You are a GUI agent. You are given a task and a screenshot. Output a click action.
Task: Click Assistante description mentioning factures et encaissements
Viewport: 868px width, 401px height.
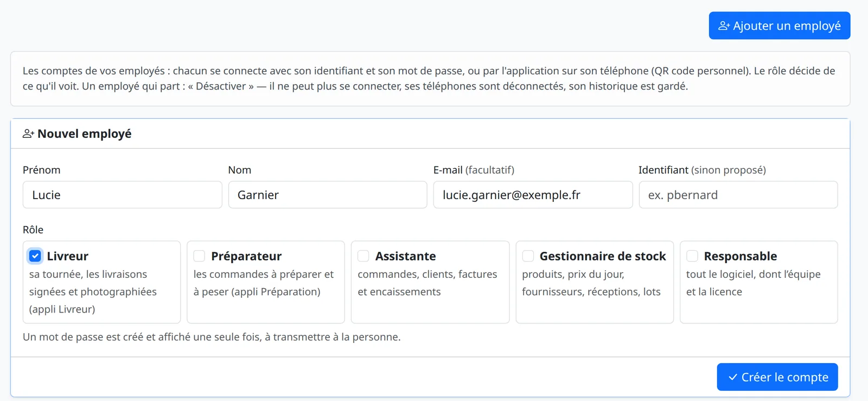[x=427, y=283]
